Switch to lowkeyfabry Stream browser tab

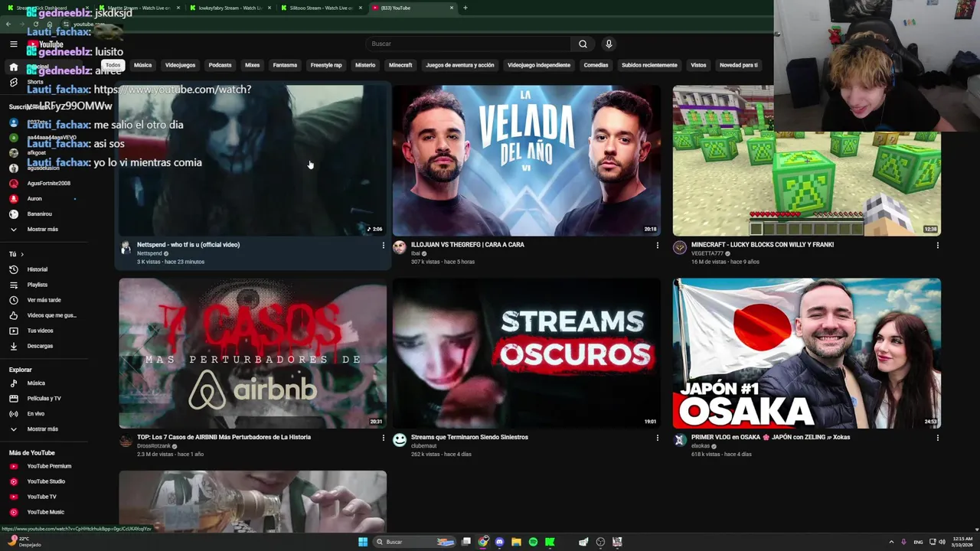point(230,8)
